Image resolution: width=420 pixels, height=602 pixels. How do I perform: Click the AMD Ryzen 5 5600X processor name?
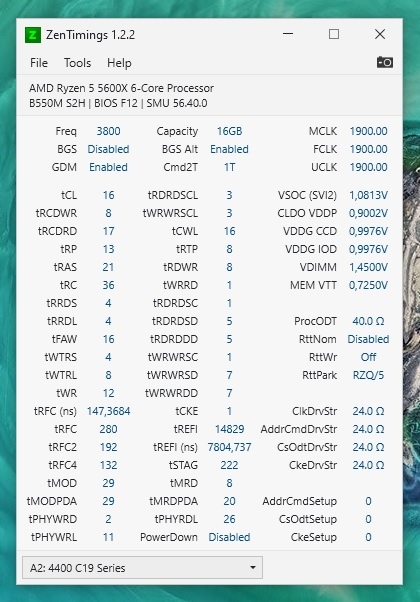[x=121, y=88]
